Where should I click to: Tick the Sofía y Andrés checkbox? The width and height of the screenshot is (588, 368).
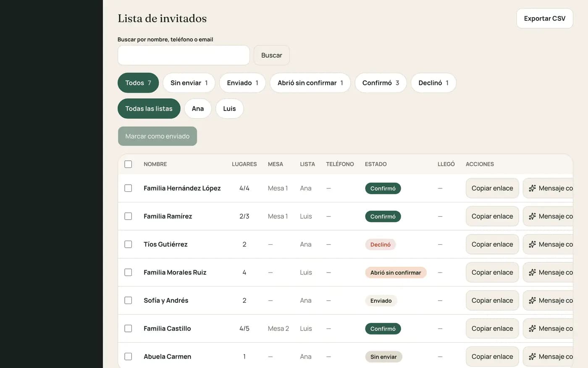pos(128,300)
